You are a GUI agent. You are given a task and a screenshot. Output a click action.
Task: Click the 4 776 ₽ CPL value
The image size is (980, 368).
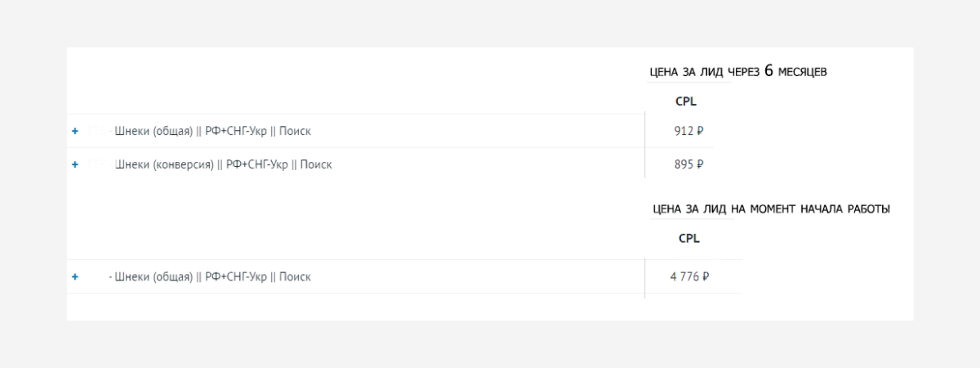[x=689, y=277]
